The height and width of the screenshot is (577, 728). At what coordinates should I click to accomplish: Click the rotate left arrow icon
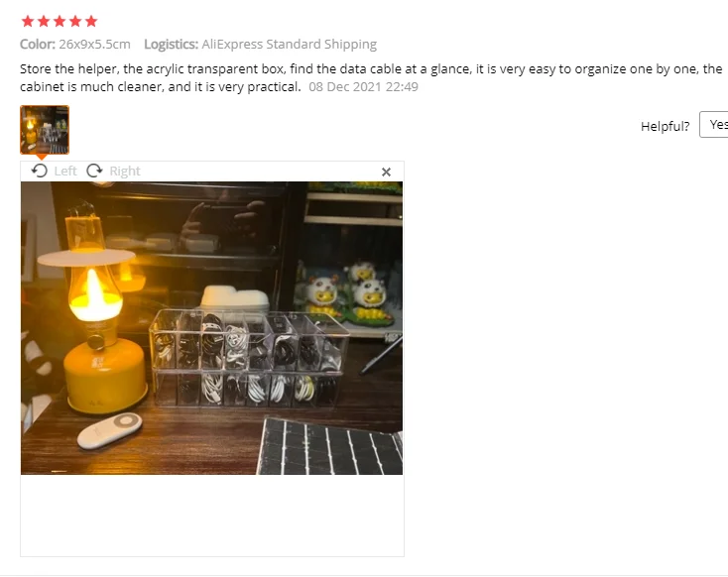(40, 171)
